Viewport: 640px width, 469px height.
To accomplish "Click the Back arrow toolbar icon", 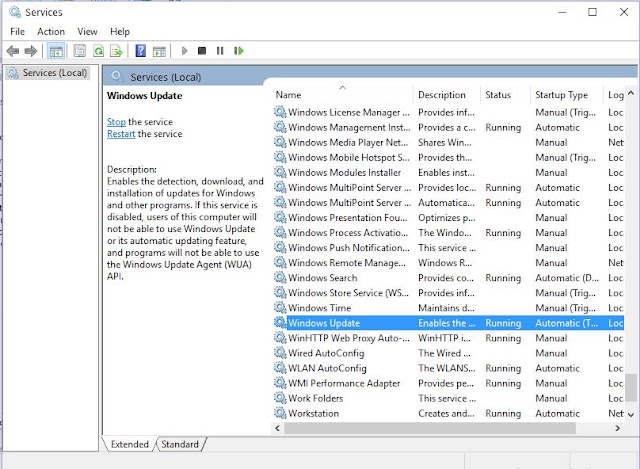I will pyautogui.click(x=13, y=51).
